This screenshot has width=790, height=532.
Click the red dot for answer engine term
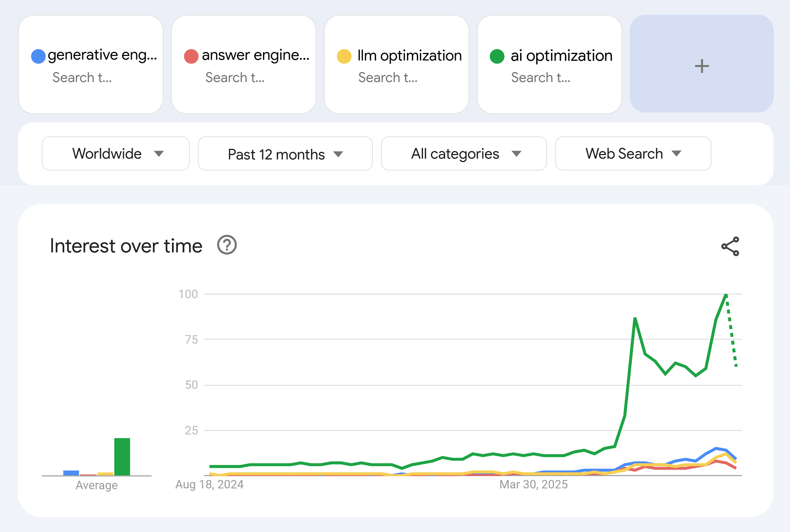[191, 56]
